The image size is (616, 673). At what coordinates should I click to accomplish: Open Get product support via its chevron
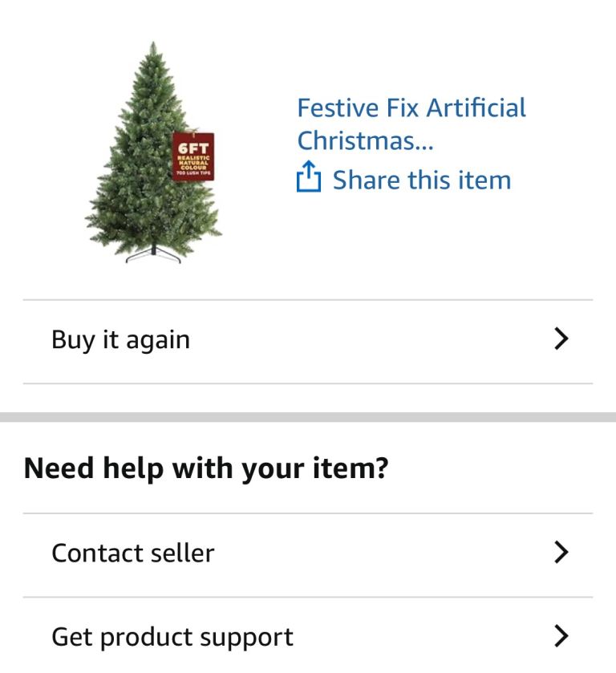point(561,637)
